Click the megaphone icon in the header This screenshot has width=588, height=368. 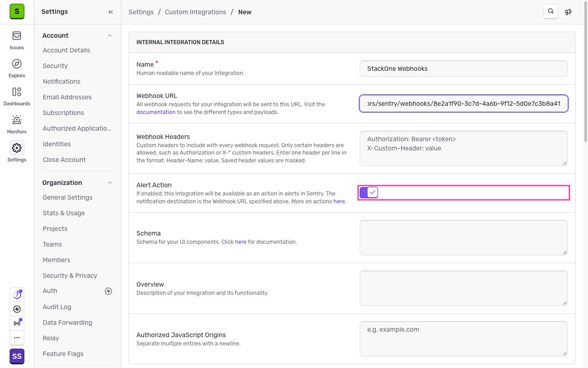coord(568,12)
